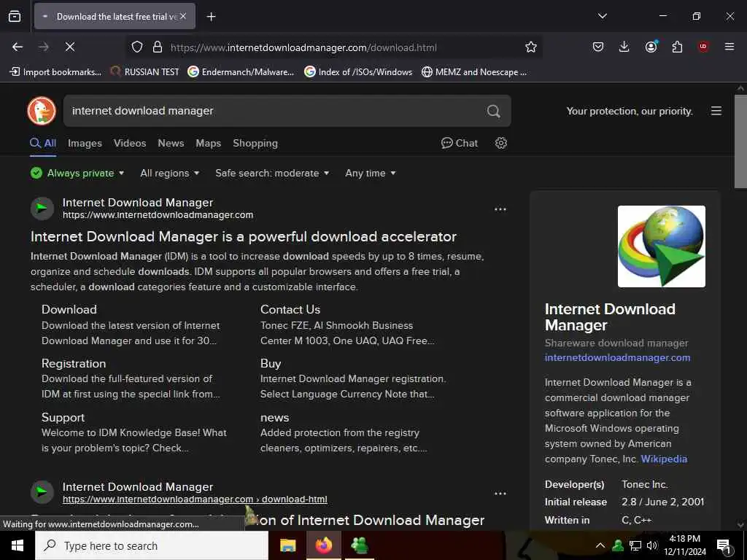
Task: Open Firefox tracking protection shield
Action: (x=137, y=47)
